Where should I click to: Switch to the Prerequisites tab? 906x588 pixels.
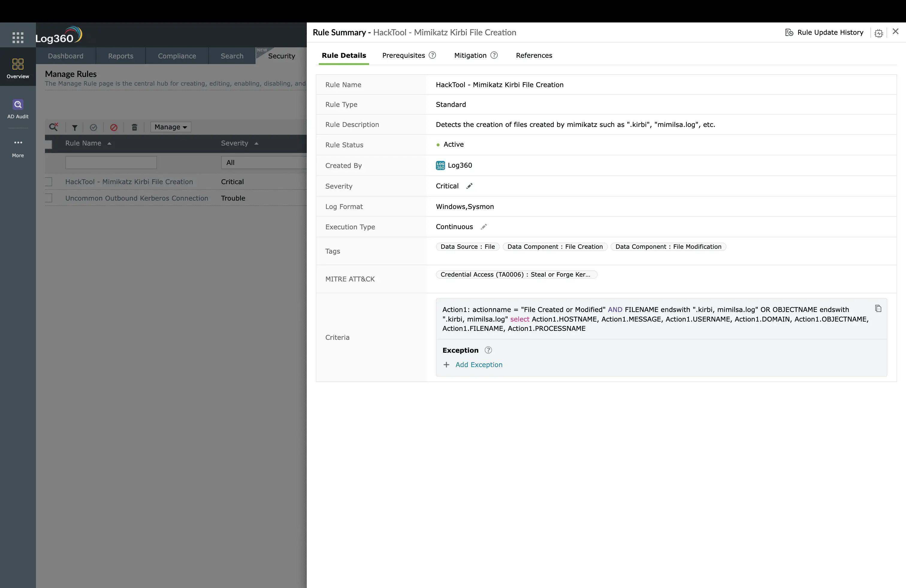coord(404,55)
